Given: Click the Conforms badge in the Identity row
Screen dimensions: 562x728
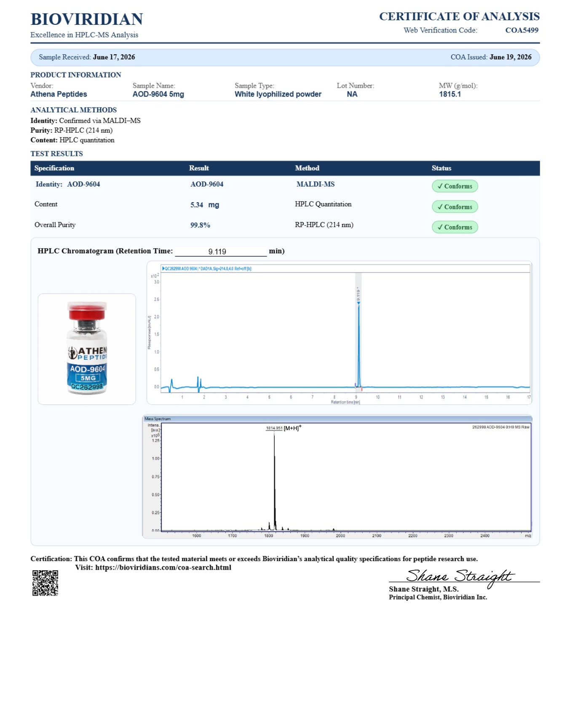Looking at the screenshot, I should tap(455, 186).
